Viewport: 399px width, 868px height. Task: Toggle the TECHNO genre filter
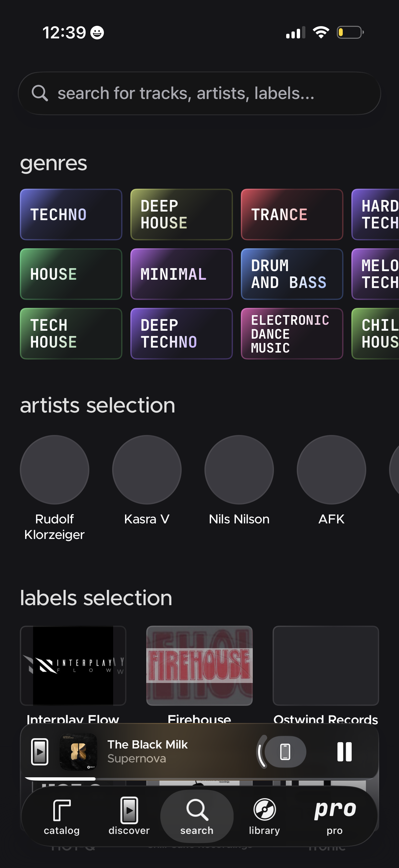tap(71, 214)
